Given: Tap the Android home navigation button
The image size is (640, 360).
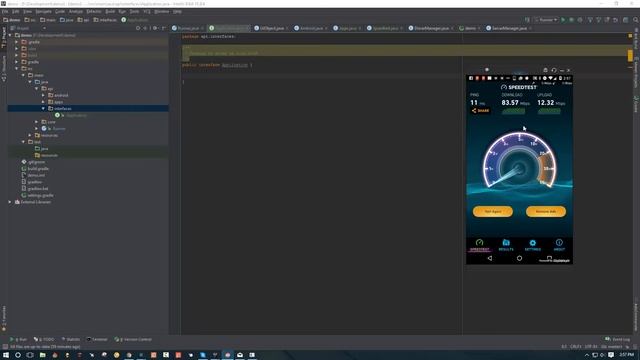Looking at the screenshot, I should [x=519, y=258].
